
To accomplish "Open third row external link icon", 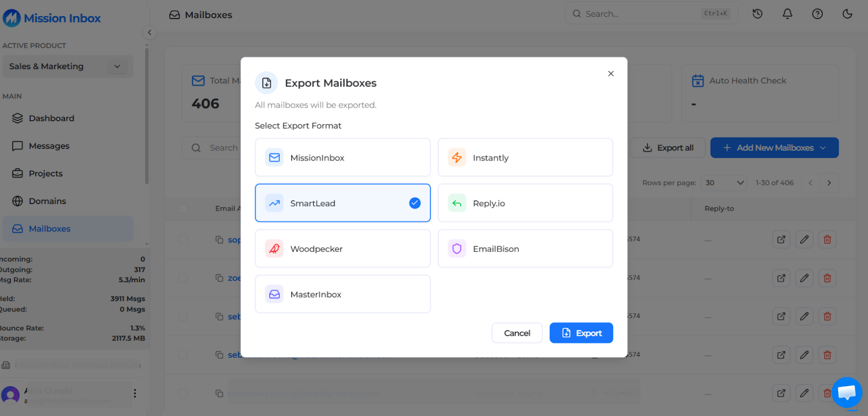I will point(781,316).
